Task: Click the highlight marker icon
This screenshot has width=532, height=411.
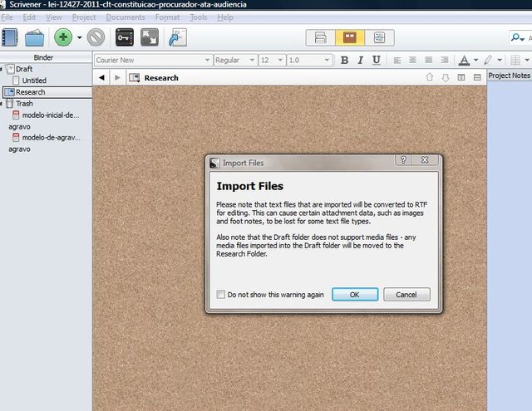Action: (x=488, y=61)
